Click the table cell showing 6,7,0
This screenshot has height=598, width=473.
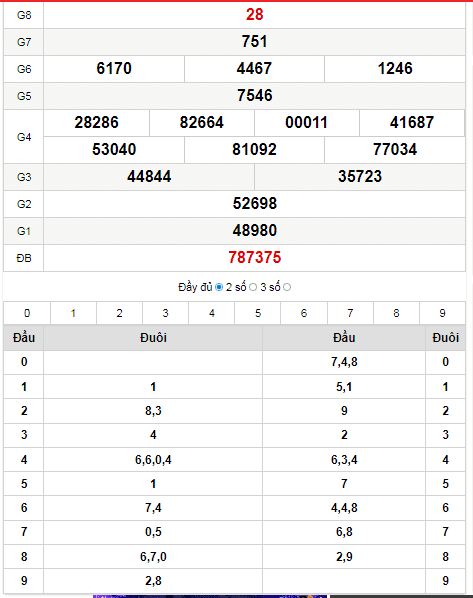(153, 557)
